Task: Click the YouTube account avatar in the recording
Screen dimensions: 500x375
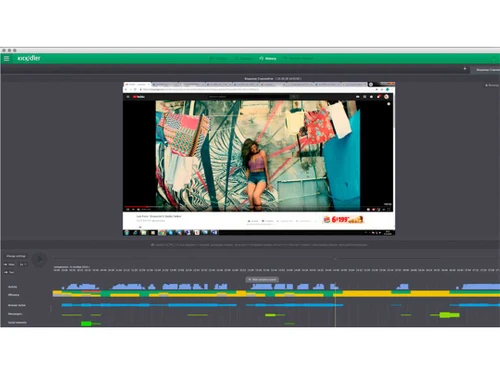Action: pyautogui.click(x=386, y=97)
